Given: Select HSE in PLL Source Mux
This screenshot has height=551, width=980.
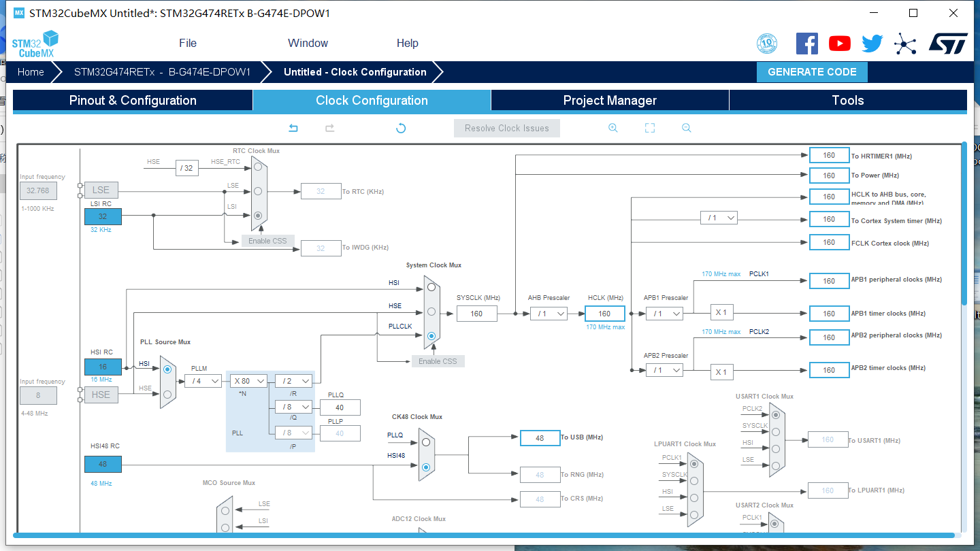Looking at the screenshot, I should (x=167, y=394).
